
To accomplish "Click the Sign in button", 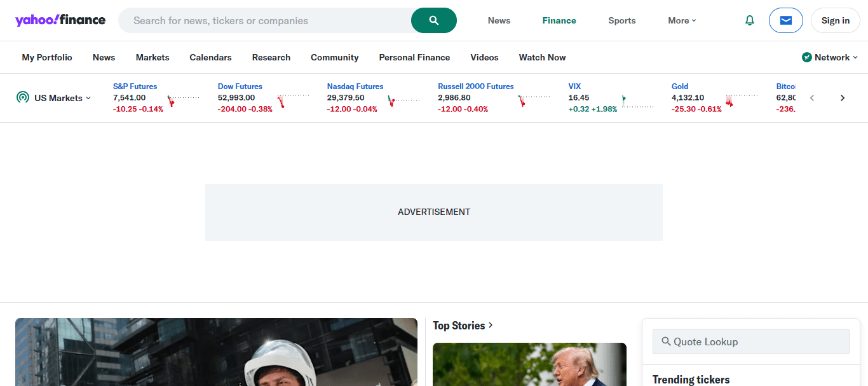I will (835, 20).
